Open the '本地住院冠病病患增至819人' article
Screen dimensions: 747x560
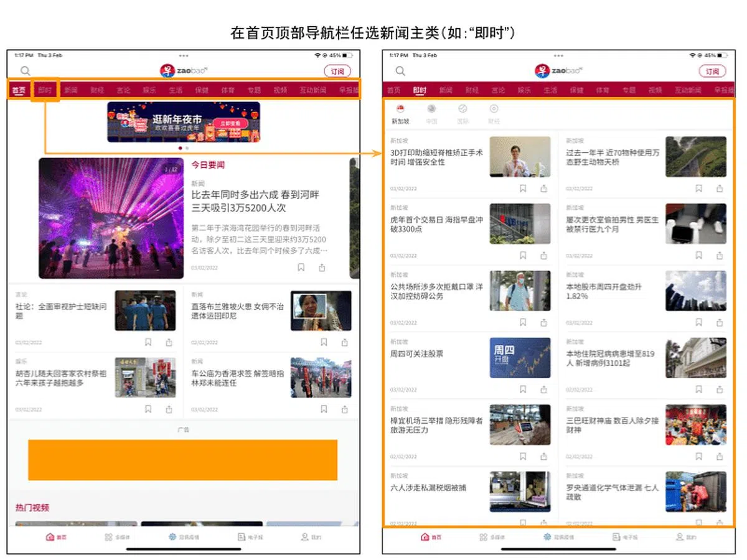[x=610, y=358]
